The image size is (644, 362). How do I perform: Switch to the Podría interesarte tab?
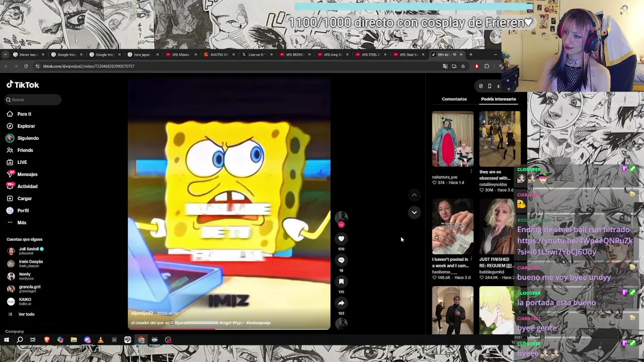[x=499, y=99]
